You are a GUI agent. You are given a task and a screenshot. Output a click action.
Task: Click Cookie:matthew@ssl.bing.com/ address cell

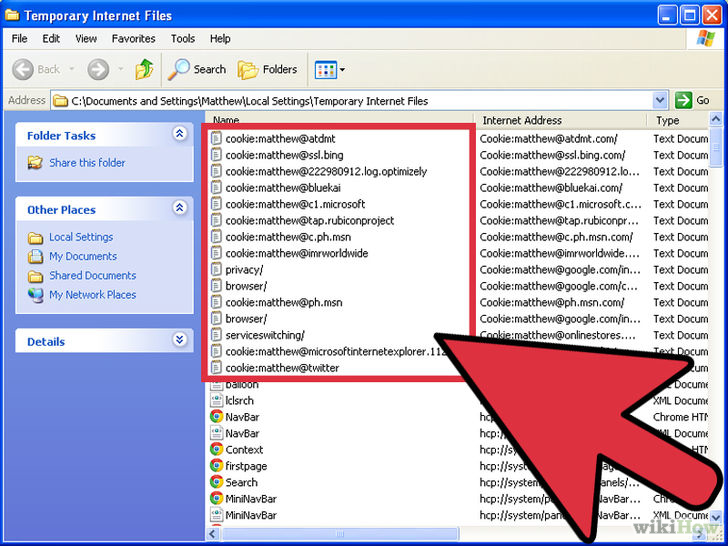(x=552, y=155)
